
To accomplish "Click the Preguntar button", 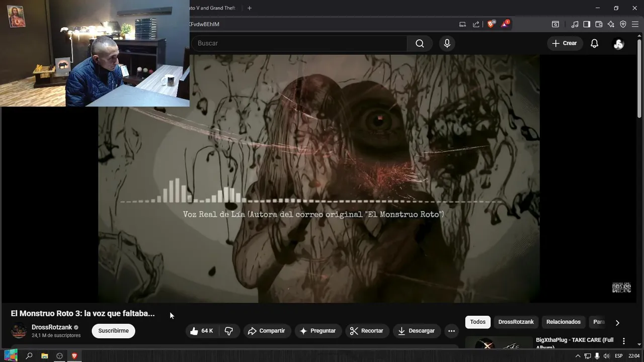I will 317,331.
